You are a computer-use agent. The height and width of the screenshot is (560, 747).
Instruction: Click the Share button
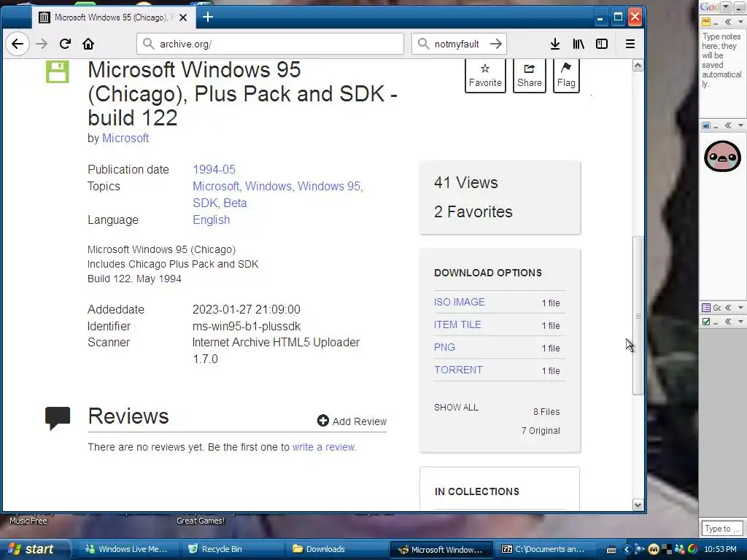530,75
